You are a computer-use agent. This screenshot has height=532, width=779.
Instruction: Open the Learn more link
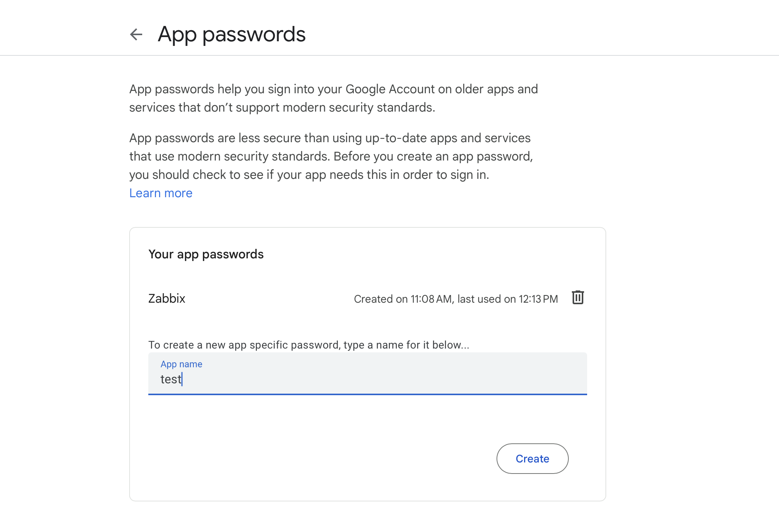161,193
